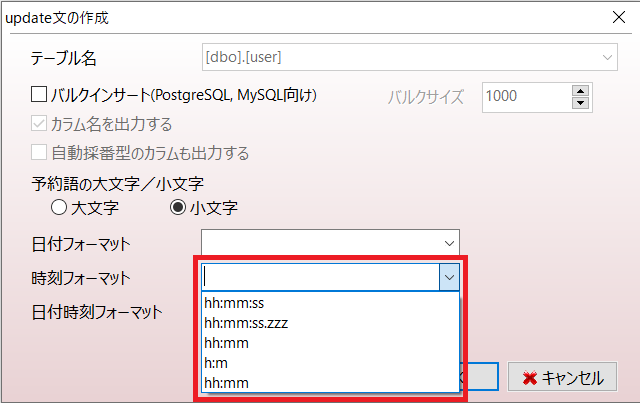Choose hh:mm:ss from the list
This screenshot has height=403, width=640.
tap(330, 303)
